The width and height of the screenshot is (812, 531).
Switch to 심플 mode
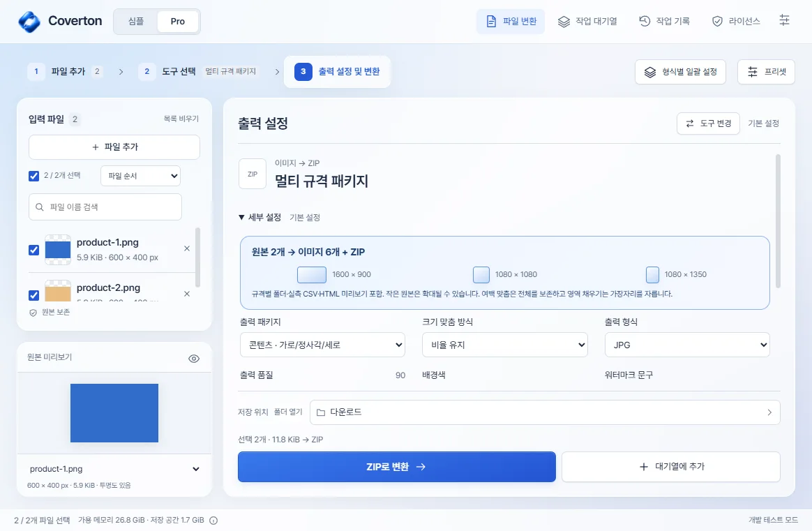point(135,21)
